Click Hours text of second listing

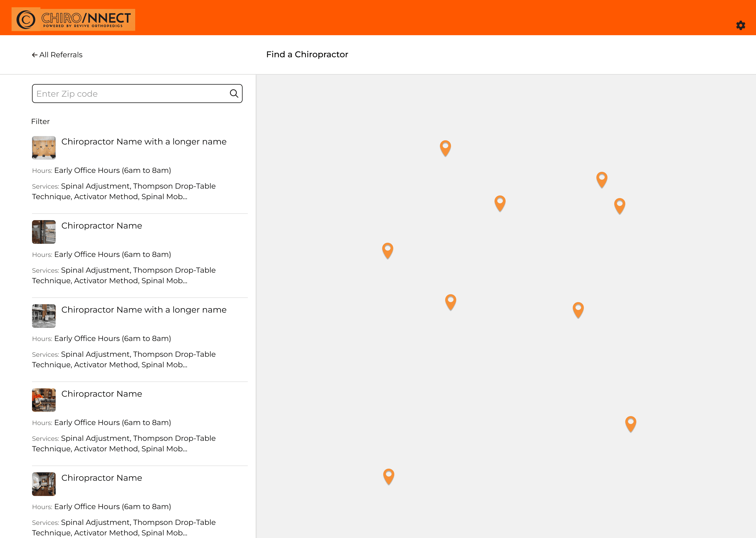[x=102, y=255]
